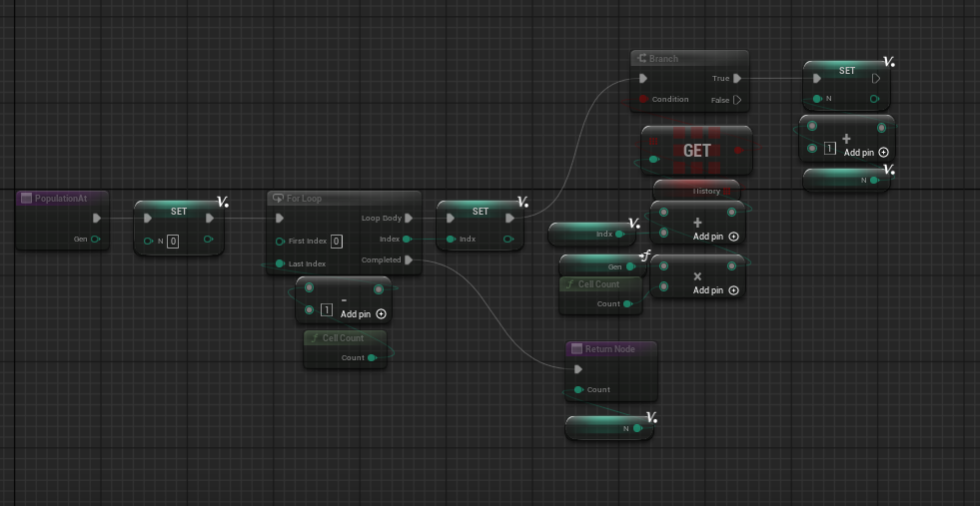This screenshot has width=980, height=506.
Task: Select the top-right SET node header
Action: (x=847, y=71)
